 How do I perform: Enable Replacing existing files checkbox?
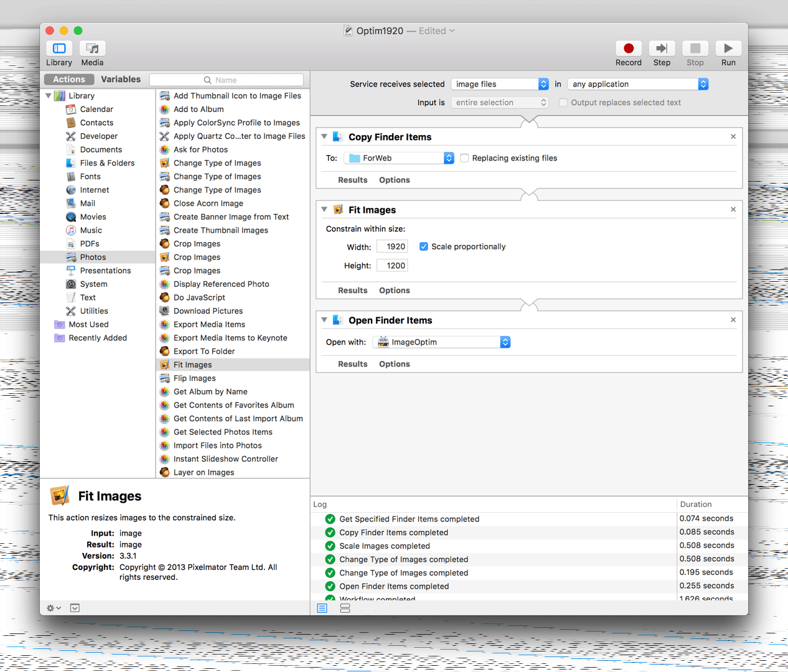tap(464, 158)
